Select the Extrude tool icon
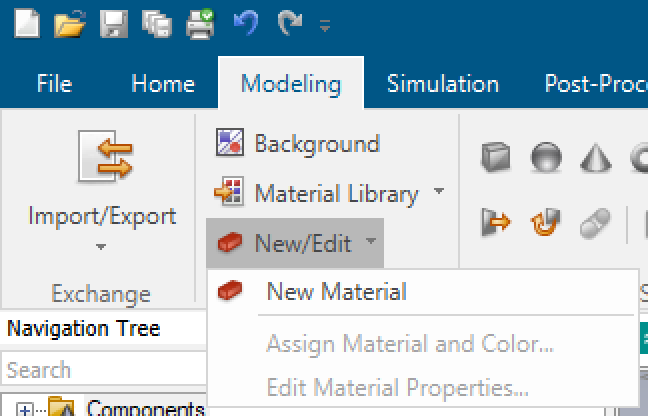The height and width of the screenshot is (416, 648). click(495, 224)
